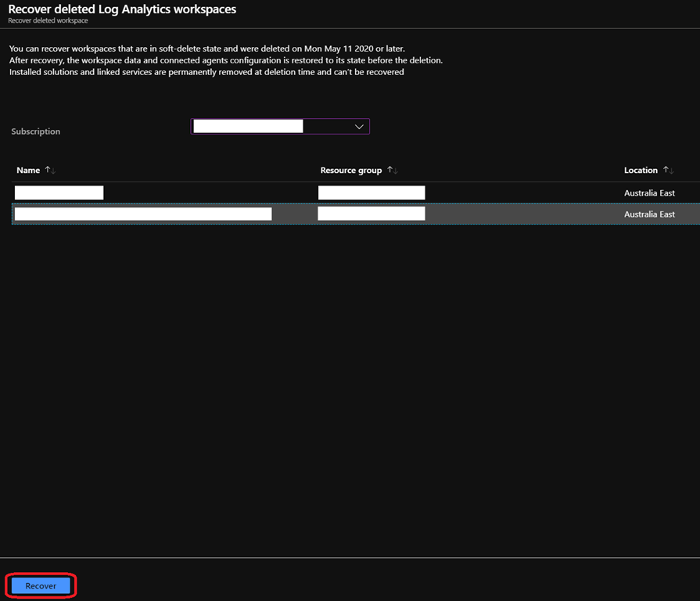Click Australia East in the highlighted row
Screen dimensions: 700x601
tap(649, 214)
